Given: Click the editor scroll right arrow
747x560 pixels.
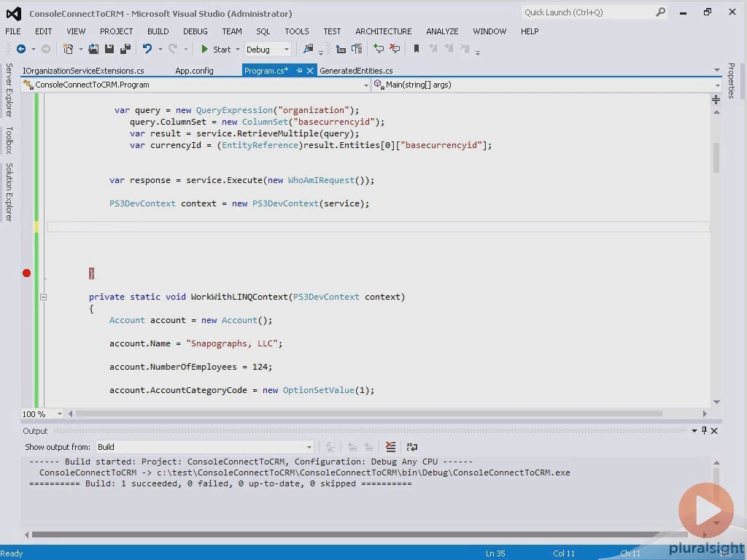Looking at the screenshot, I should pyautogui.click(x=705, y=414).
